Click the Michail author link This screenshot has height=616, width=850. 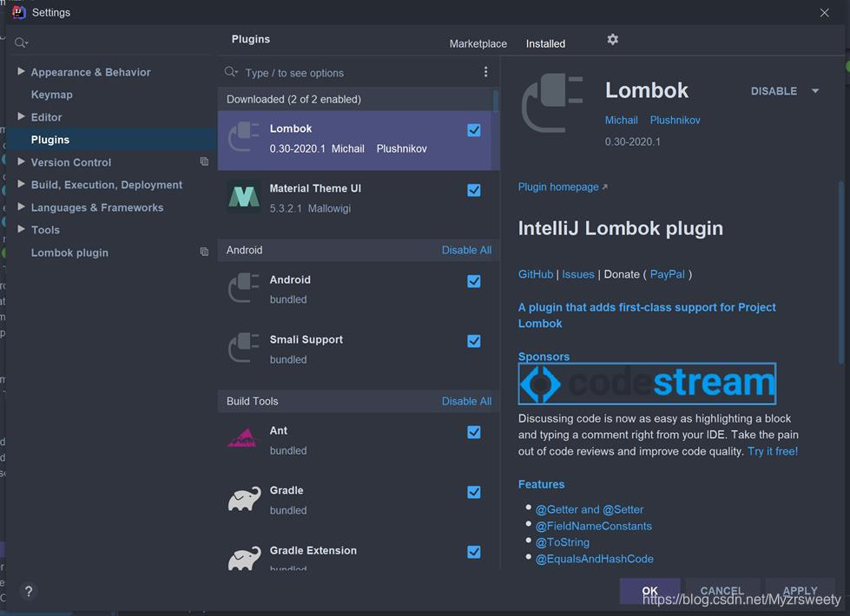tap(622, 120)
